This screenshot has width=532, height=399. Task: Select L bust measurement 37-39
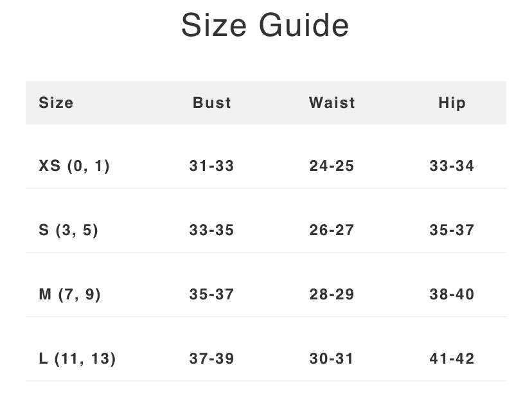tap(212, 359)
